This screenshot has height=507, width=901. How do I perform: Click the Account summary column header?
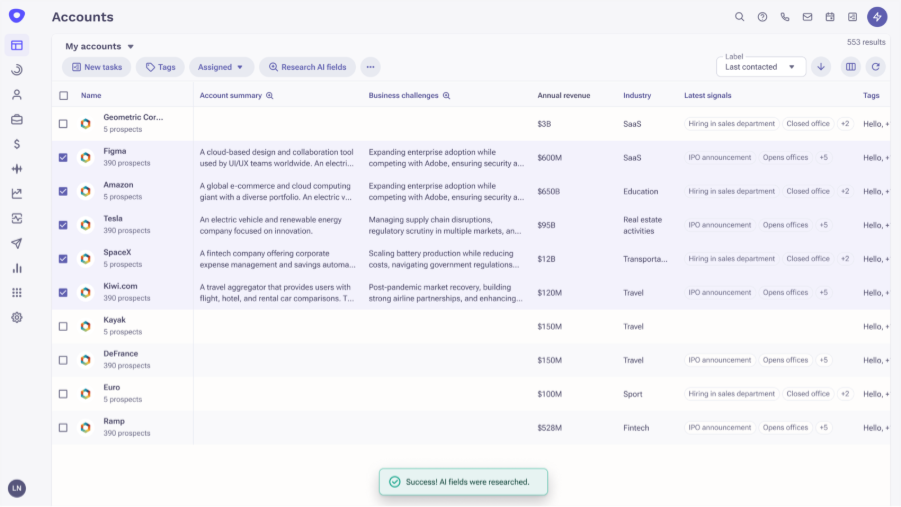point(230,95)
